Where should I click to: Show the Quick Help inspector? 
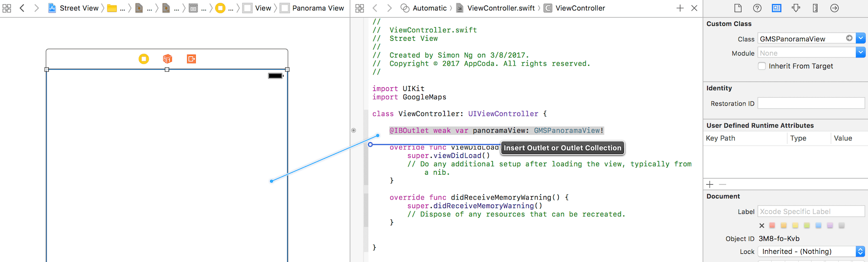(x=757, y=8)
